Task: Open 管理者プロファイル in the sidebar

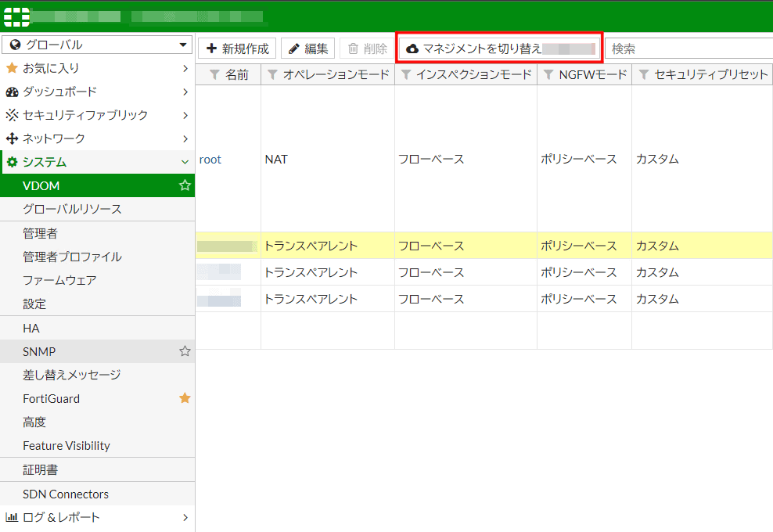Action: (x=72, y=257)
